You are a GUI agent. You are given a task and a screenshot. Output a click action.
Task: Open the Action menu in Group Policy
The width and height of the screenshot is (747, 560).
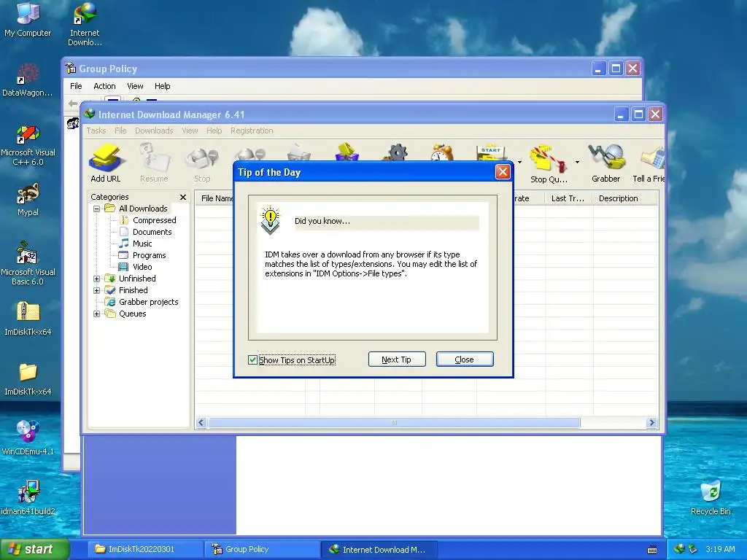coord(104,86)
